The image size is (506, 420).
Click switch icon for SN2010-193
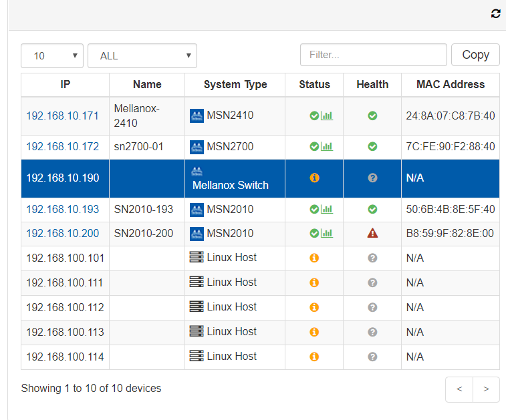(197, 210)
